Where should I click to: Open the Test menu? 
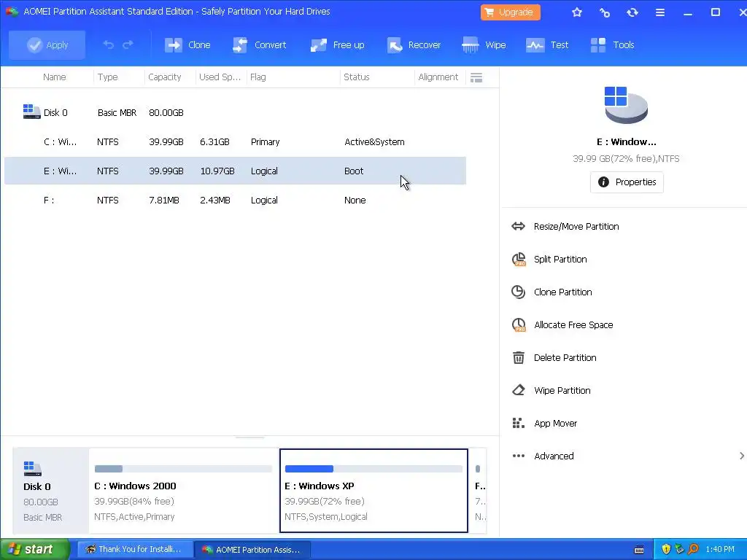click(547, 44)
